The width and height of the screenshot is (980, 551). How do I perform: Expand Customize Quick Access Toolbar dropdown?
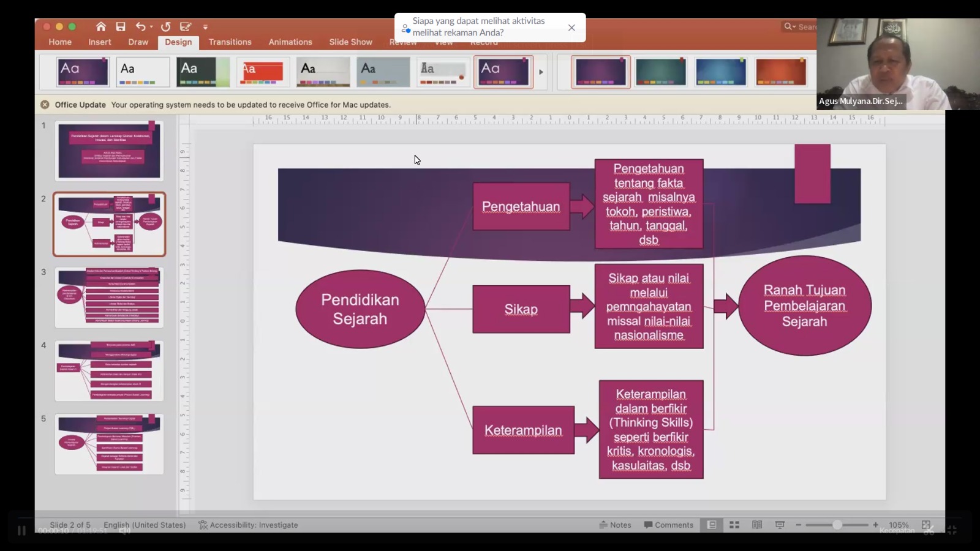tap(205, 27)
